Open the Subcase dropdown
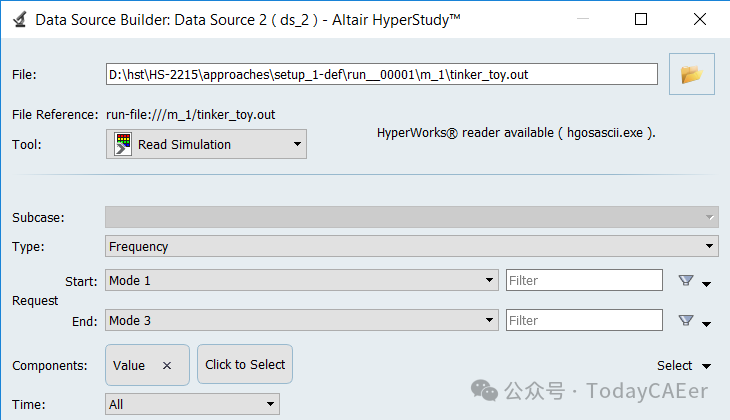The height and width of the screenshot is (420, 730). pyautogui.click(x=412, y=217)
